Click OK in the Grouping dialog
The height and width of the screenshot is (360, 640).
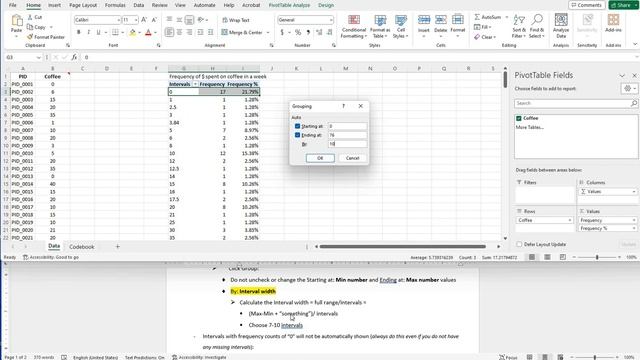320,158
